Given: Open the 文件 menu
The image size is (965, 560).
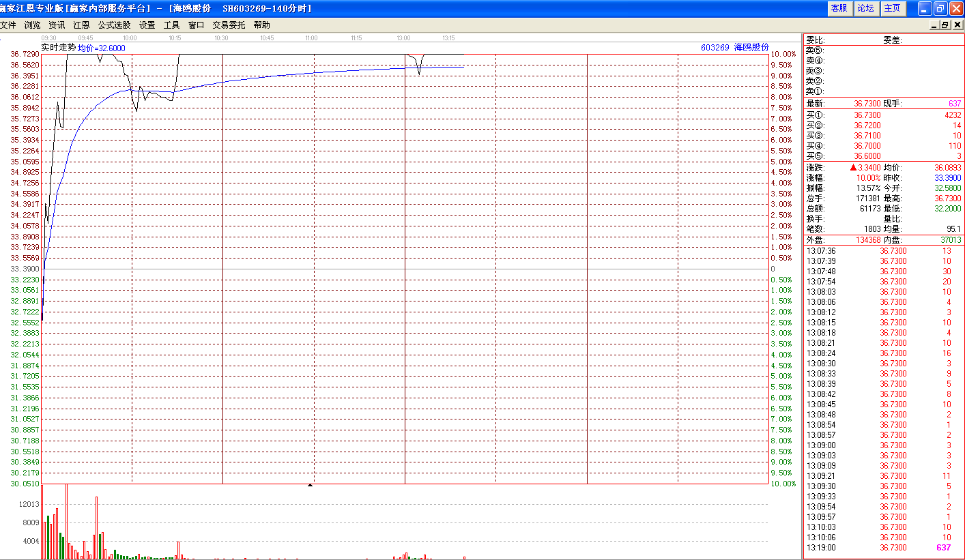Looking at the screenshot, I should (8, 25).
